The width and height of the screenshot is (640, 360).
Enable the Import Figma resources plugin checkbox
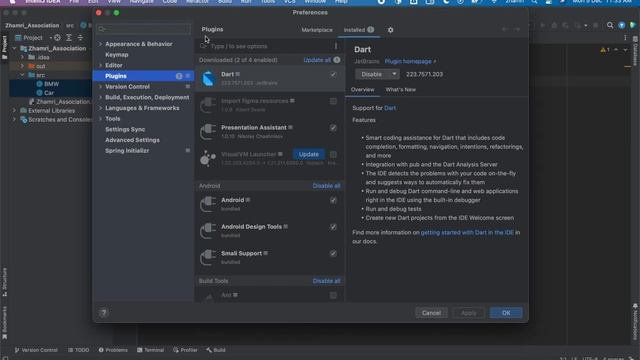[333, 101]
